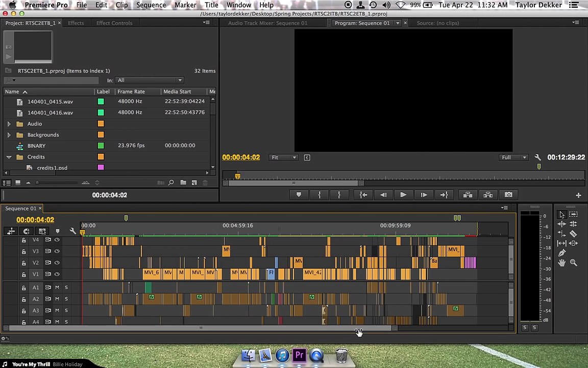Select the Selection arrow tool

[x=561, y=215]
